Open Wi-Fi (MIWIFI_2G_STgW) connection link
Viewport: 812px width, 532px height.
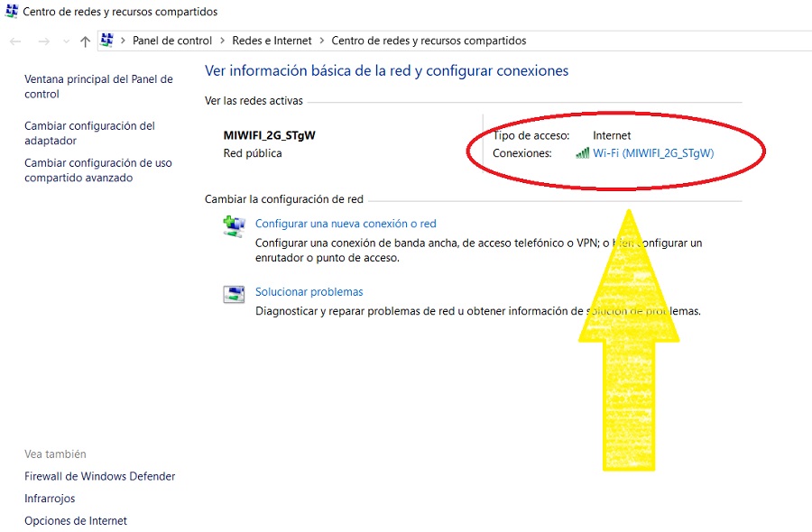click(652, 153)
